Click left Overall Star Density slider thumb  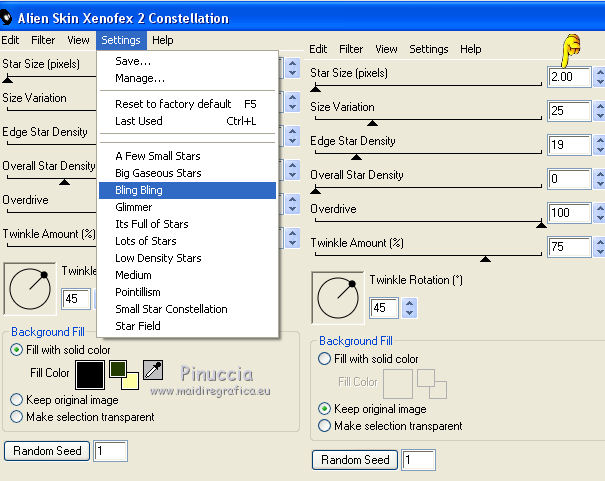pyautogui.click(x=64, y=181)
